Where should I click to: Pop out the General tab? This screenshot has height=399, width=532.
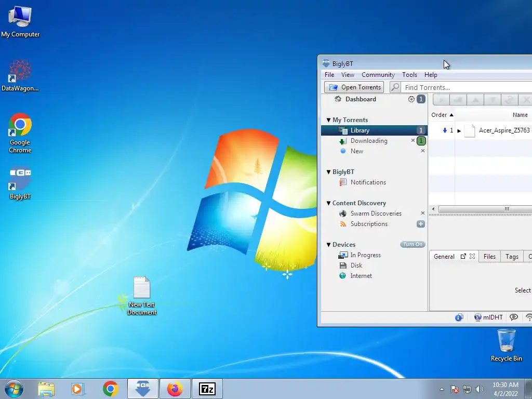463,256
